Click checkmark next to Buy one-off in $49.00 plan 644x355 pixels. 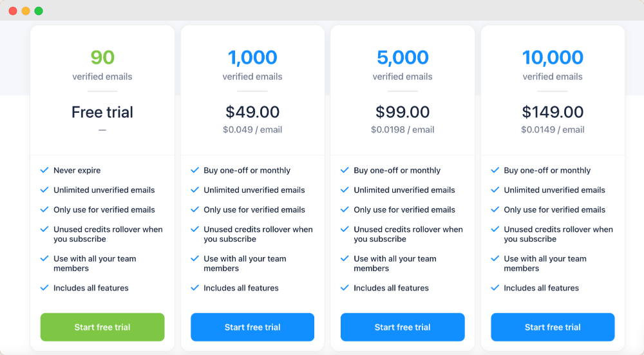(x=194, y=170)
